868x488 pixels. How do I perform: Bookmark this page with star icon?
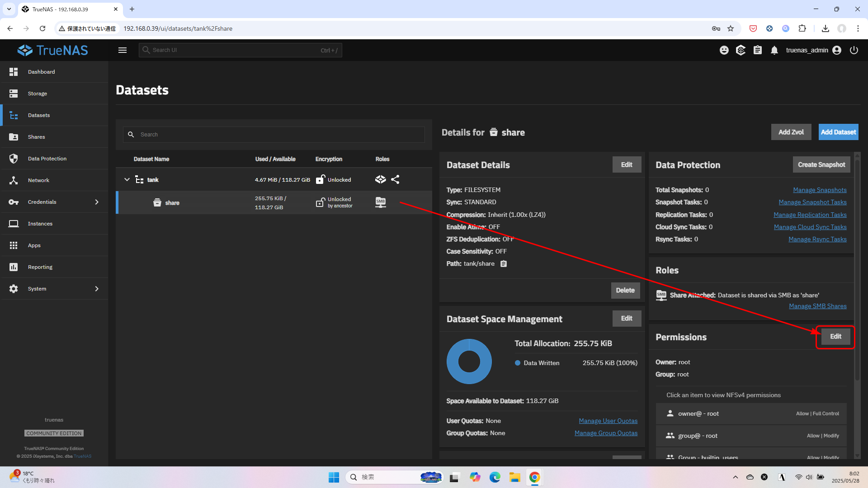[731, 28]
